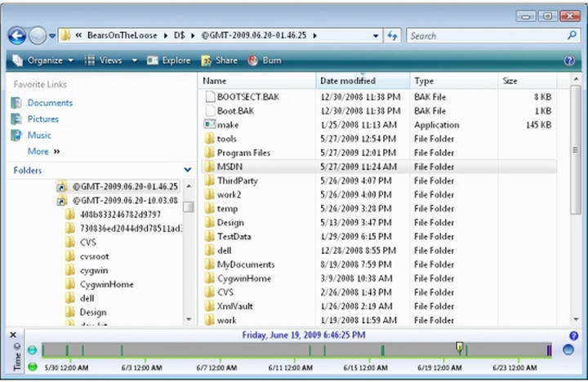The image size is (588, 382).
Task: Open timeline help question mark icon
Action: click(x=573, y=335)
